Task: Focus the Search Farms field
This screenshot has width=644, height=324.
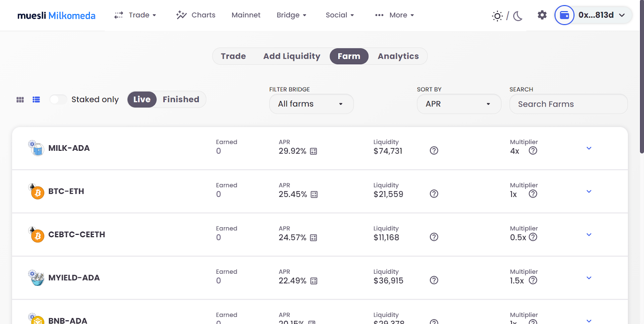Action: tap(568, 104)
